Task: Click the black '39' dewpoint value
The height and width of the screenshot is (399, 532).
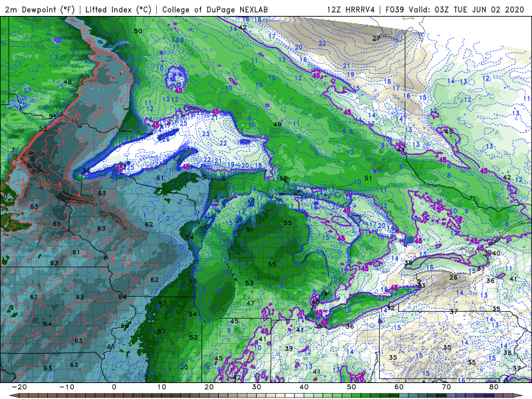Action: [289, 348]
